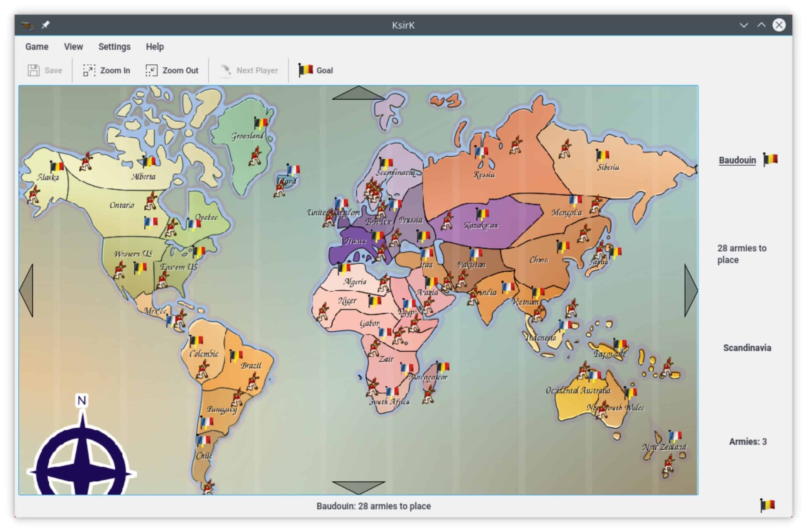Screen dimensions: 807x532
Task: Click the status bar message 'Baudouin: 28 armies to place'
Action: (x=373, y=506)
